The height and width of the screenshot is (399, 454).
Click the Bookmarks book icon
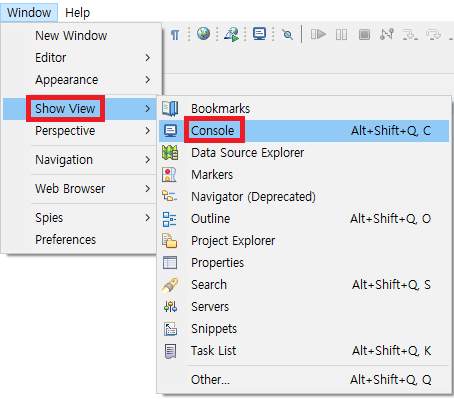[170, 109]
